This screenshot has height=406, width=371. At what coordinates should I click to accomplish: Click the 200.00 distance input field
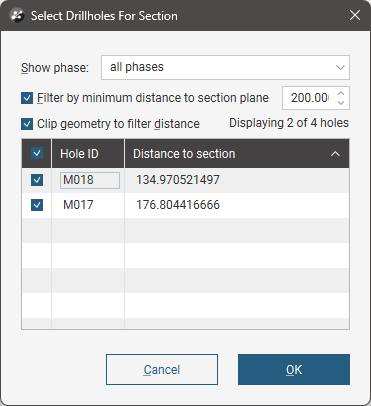click(309, 98)
